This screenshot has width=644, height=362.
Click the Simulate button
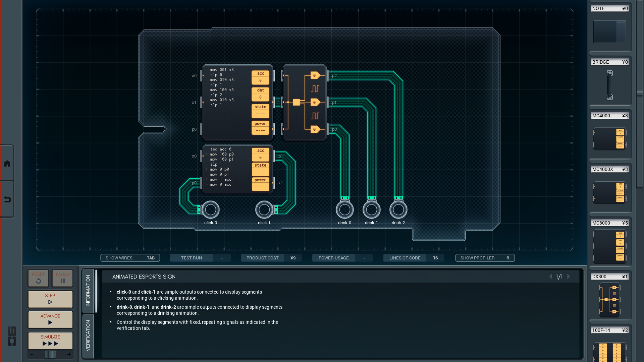click(x=50, y=341)
